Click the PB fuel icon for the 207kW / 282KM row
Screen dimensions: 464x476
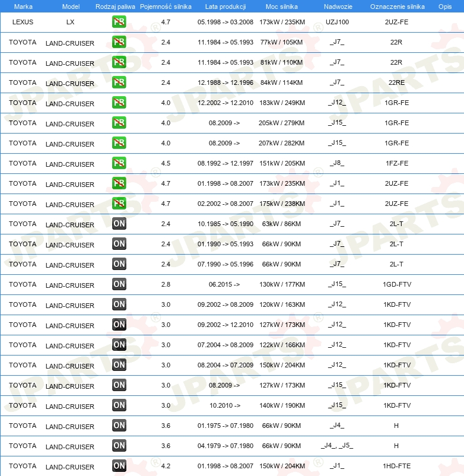tap(119, 143)
